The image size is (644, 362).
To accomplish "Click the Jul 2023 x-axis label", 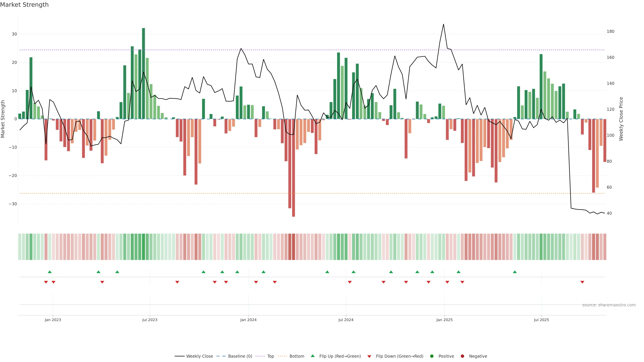I will click(150, 320).
